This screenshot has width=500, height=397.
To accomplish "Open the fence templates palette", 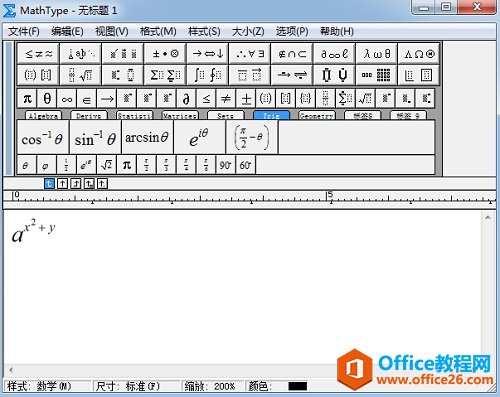I will pos(39,75).
